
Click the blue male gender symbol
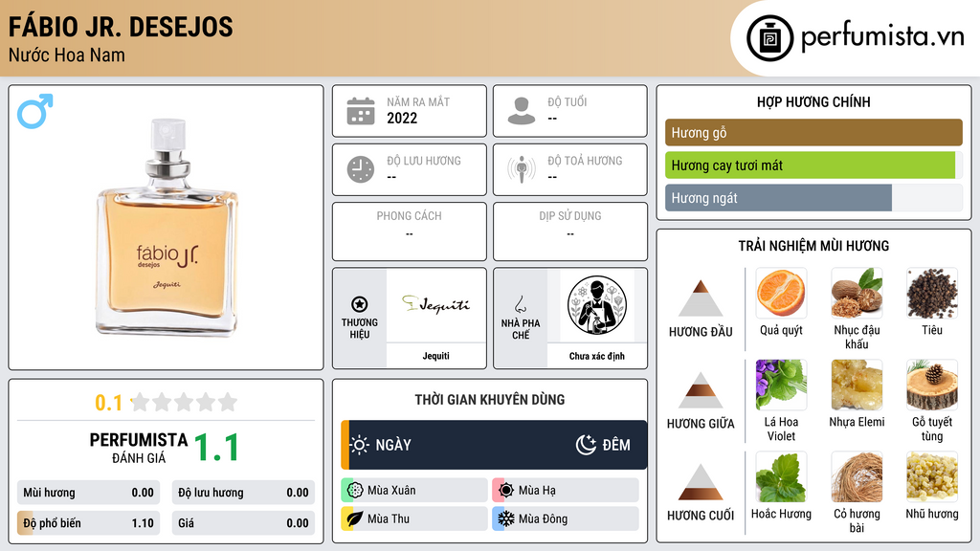tap(35, 111)
